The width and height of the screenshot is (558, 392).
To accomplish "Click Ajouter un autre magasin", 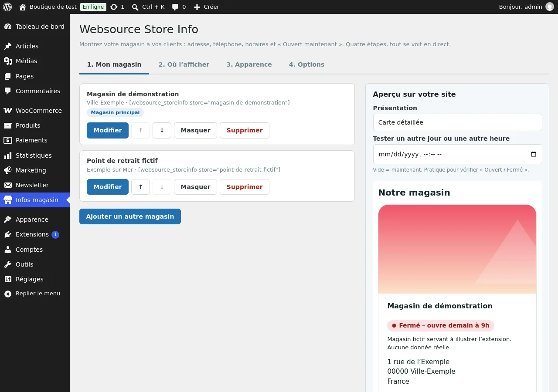I will [130, 216].
